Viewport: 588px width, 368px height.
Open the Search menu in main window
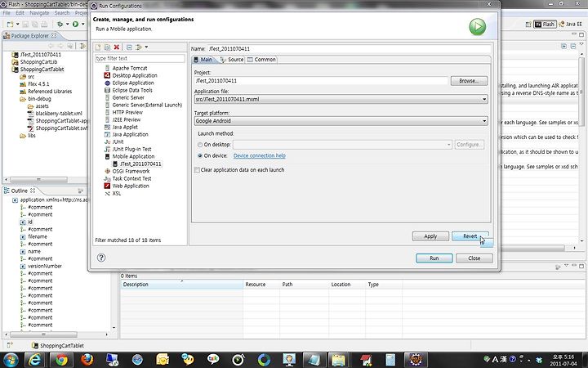[x=62, y=13]
